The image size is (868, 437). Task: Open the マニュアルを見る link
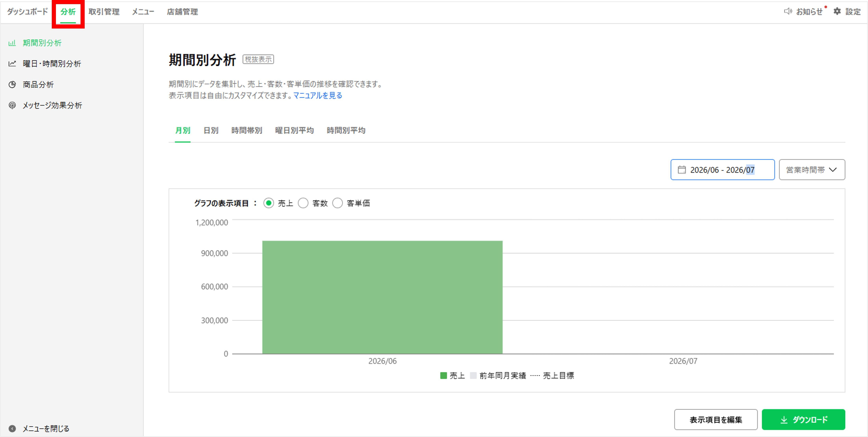coord(317,96)
